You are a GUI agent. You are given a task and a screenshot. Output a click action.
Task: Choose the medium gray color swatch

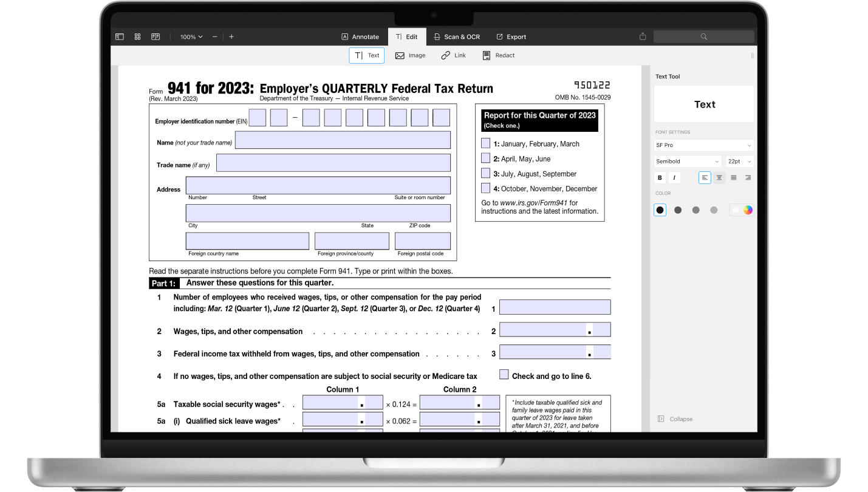coord(695,210)
